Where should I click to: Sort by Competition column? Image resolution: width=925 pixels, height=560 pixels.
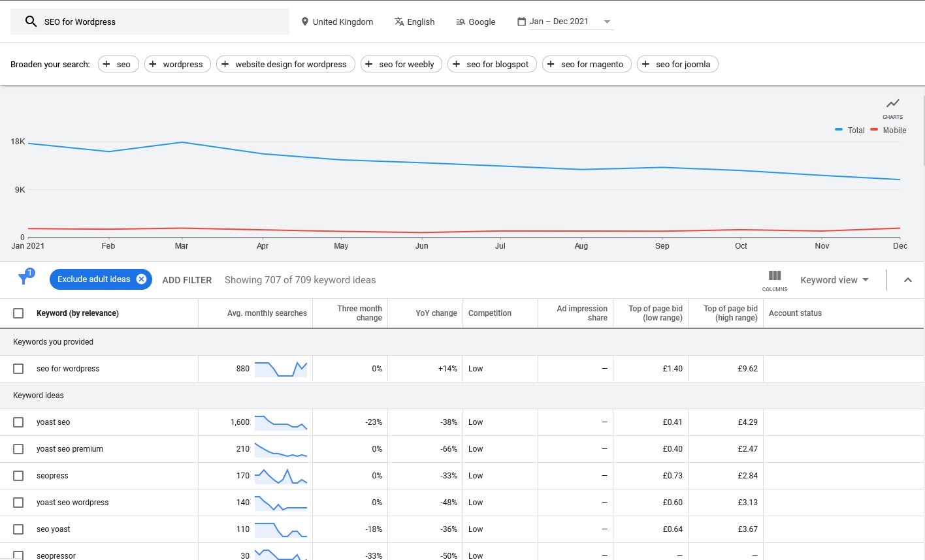[490, 313]
